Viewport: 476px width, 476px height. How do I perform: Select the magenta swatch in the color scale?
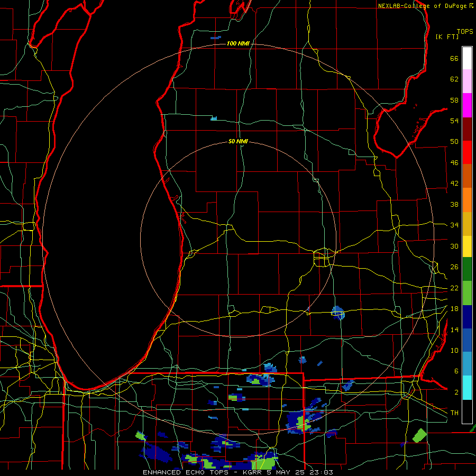[467, 105]
